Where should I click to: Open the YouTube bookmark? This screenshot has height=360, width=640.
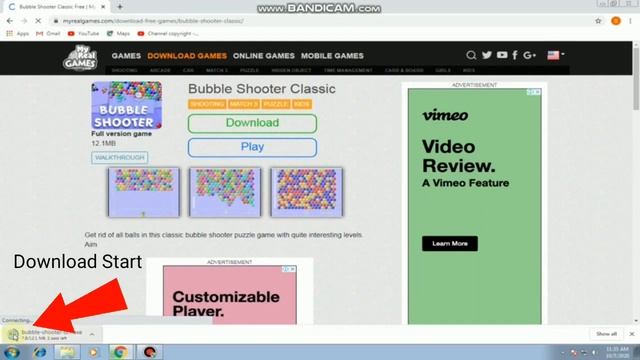coord(83,33)
